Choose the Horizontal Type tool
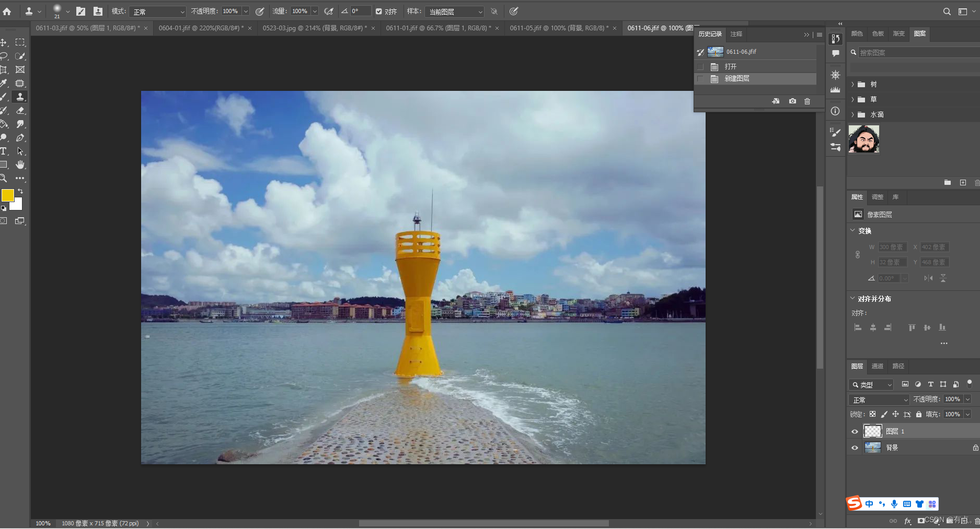The image size is (980, 529). click(x=4, y=151)
